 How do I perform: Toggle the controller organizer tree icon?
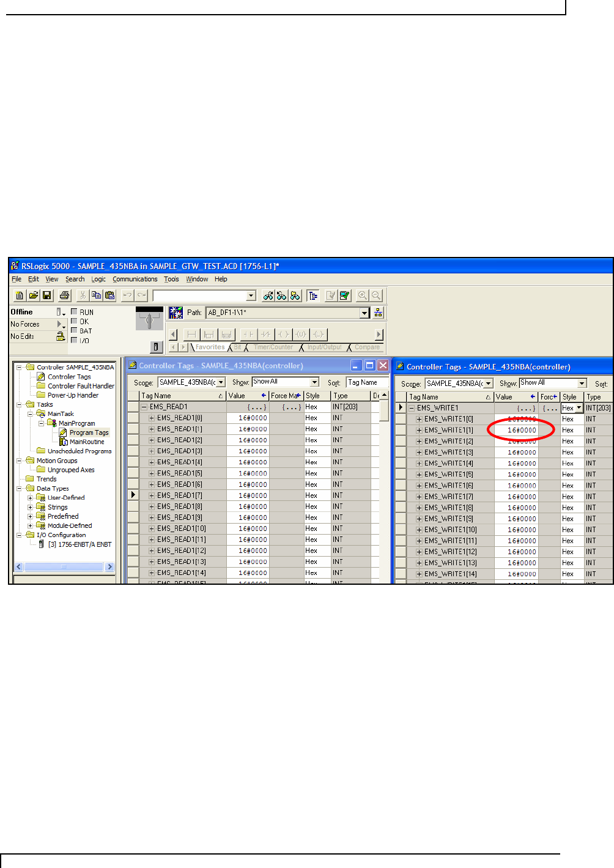[313, 295]
